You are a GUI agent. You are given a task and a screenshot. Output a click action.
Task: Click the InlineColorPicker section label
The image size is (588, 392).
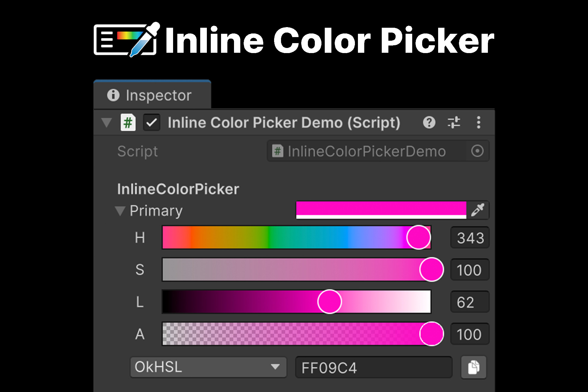[178, 188]
